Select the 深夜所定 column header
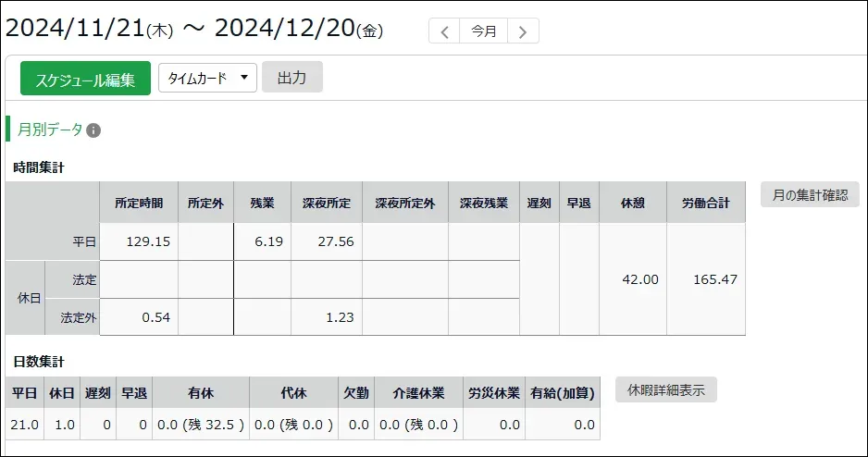Viewport: 868px width, 457px height. (x=327, y=203)
